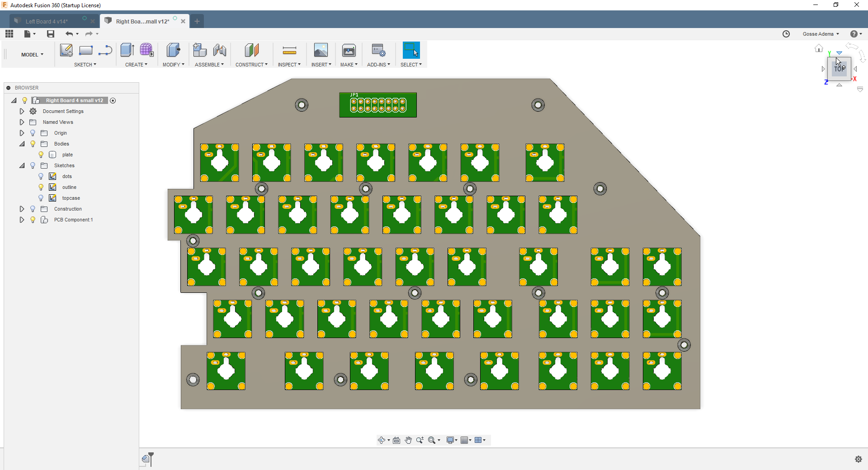Collapse the Bodies folder

(22, 144)
